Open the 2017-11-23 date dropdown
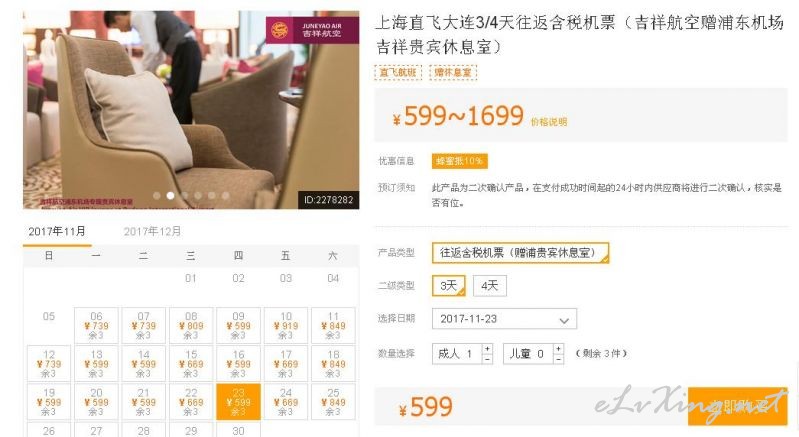 (x=504, y=319)
